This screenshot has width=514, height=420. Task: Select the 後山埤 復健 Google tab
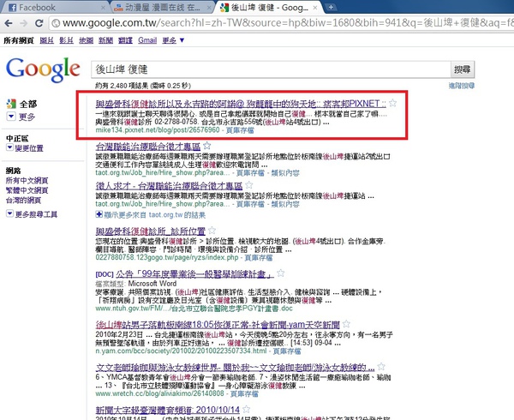point(269,7)
